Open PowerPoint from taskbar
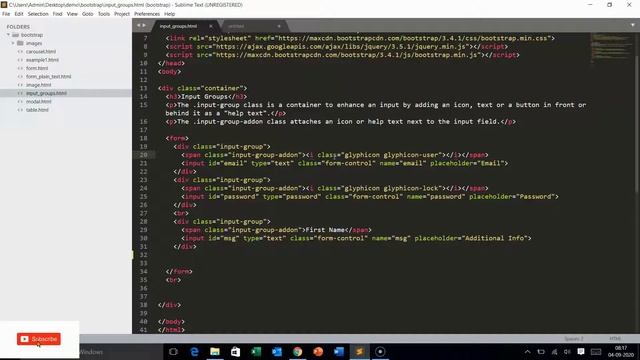The height and width of the screenshot is (360, 640). pyautogui.click(x=318, y=351)
